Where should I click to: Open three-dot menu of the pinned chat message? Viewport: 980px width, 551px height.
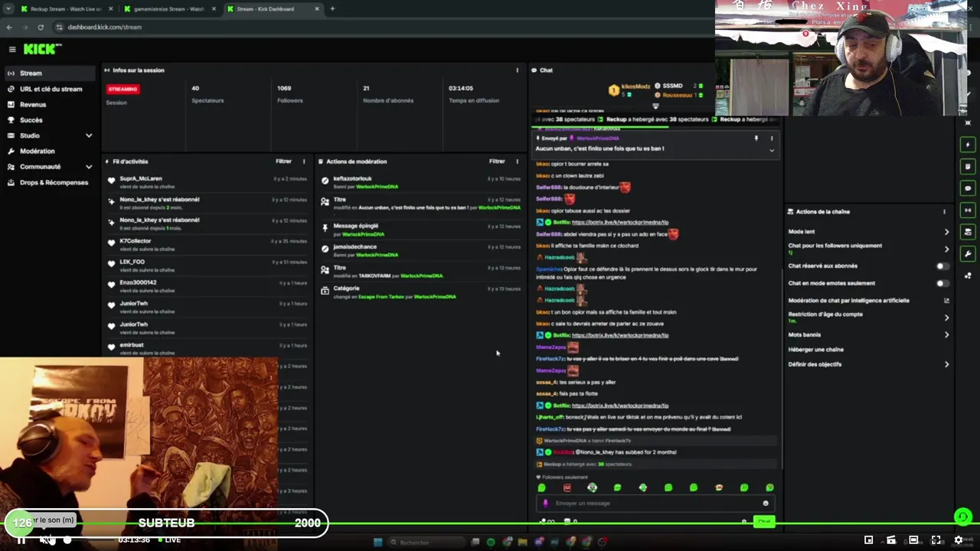(x=772, y=139)
